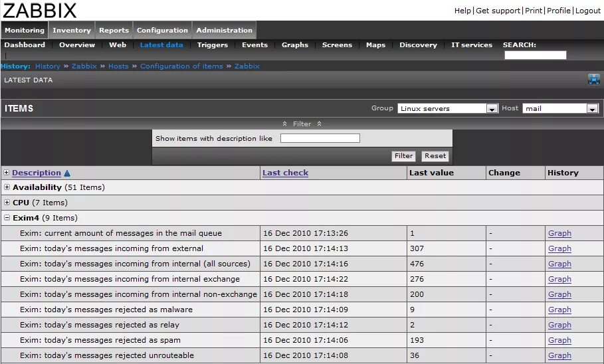Expand the CPU group
The image size is (604, 364).
[7, 202]
